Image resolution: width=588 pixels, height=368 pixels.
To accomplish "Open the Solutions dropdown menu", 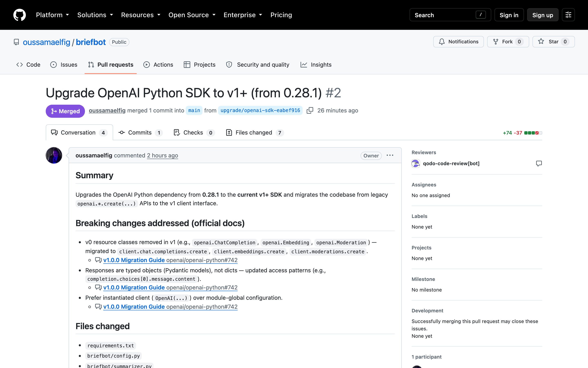I will tap(95, 15).
